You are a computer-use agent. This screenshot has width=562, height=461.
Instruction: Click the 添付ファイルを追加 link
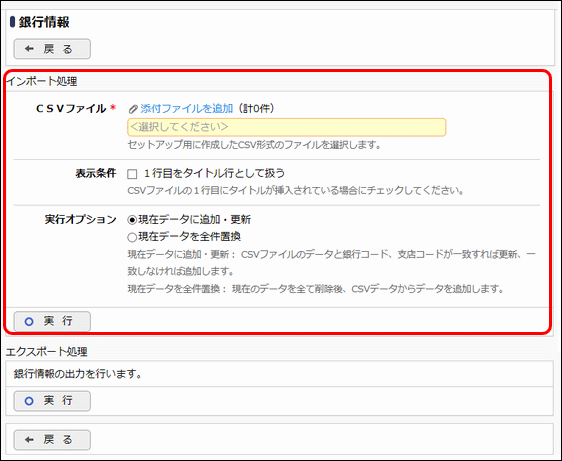187,109
